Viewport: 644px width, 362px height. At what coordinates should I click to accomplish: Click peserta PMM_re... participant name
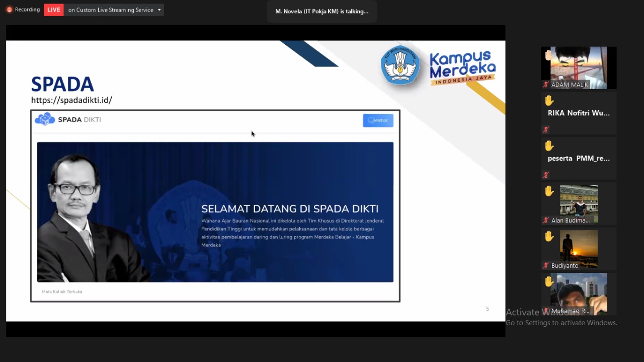coord(579,158)
